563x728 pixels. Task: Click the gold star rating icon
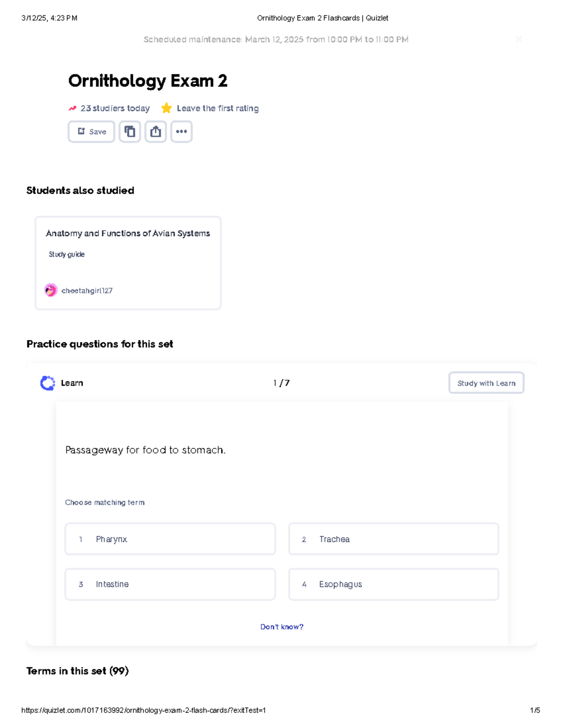point(167,108)
